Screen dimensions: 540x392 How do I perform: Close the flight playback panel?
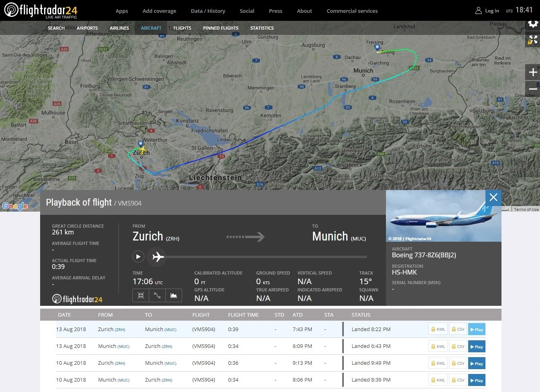493,197
